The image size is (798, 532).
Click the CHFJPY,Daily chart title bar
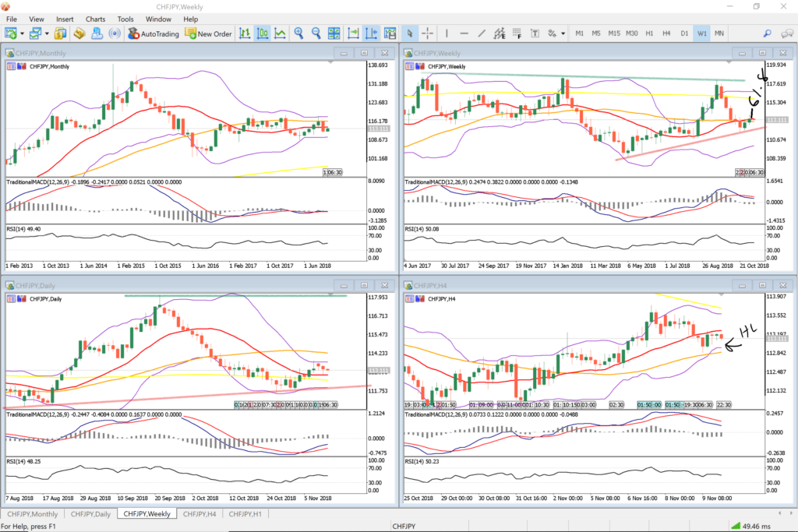point(156,285)
